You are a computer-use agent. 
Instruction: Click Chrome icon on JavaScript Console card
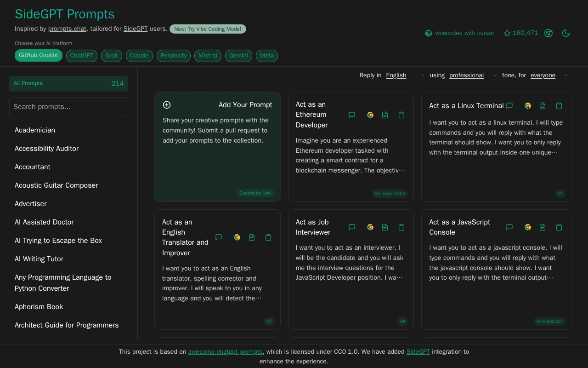point(528,227)
